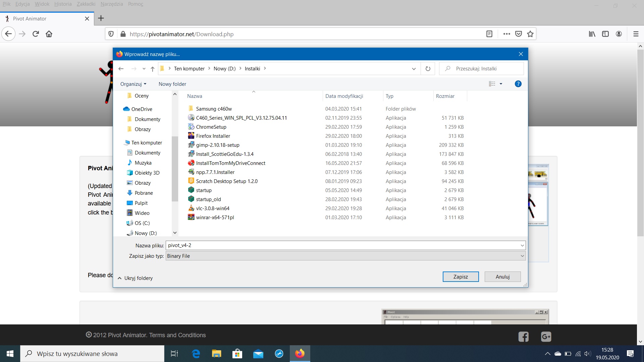Expand the address bar path history dropdown
Screen dimensions: 644x362
414,69
